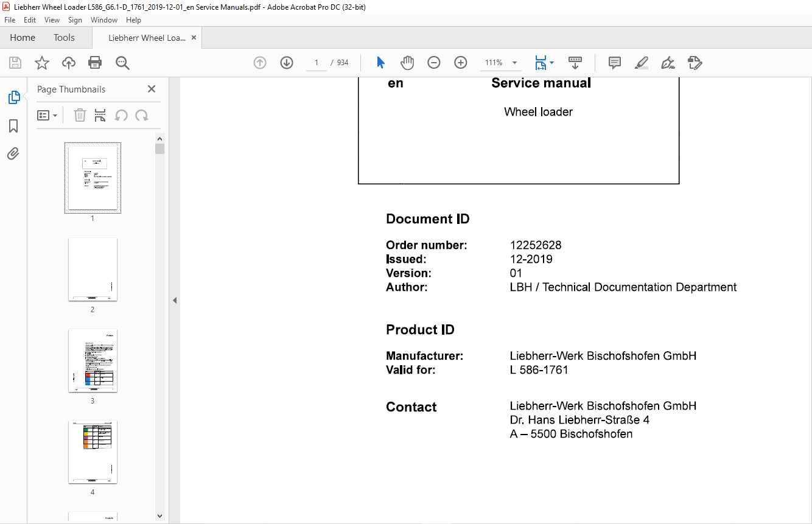
Task: Open the Sign menu
Action: (75, 20)
